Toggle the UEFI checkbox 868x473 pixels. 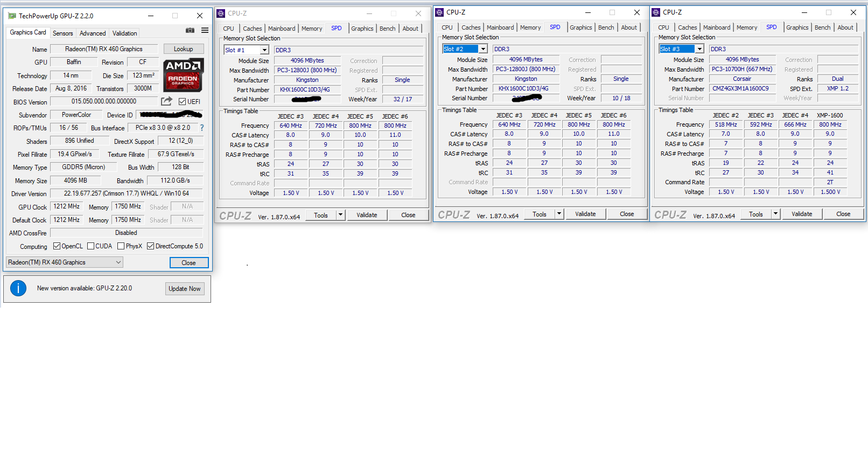click(182, 101)
